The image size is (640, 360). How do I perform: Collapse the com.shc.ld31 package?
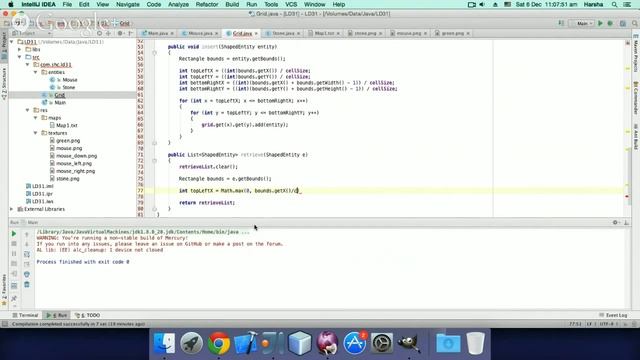28,64
